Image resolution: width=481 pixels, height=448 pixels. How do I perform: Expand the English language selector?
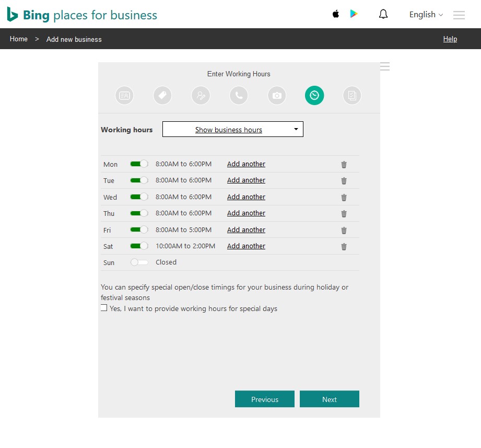(425, 15)
